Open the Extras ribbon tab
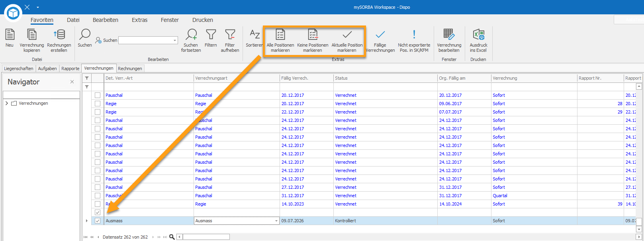 pyautogui.click(x=140, y=20)
